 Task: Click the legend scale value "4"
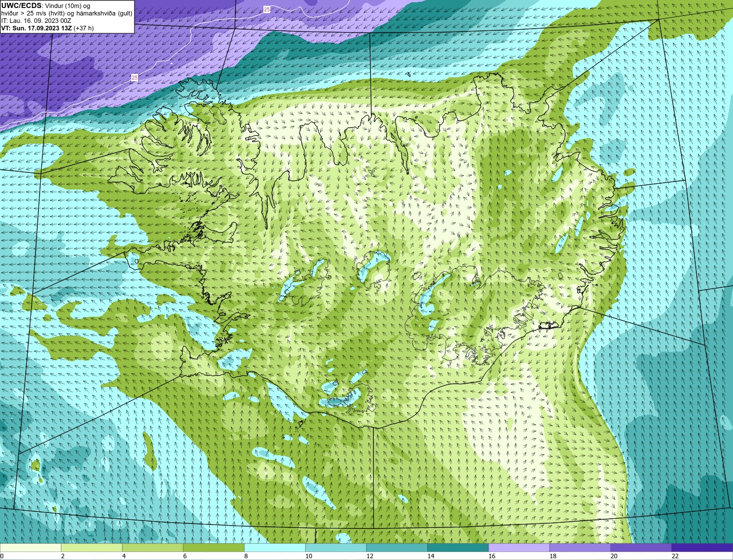coord(124,556)
